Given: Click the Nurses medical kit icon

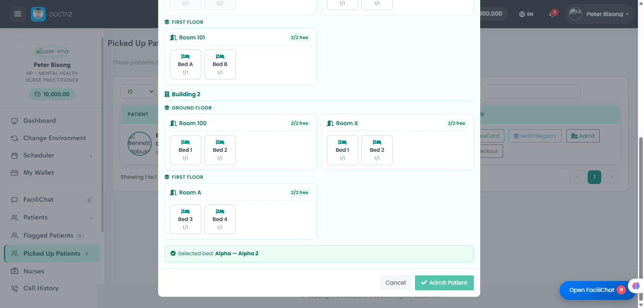Looking at the screenshot, I should click(x=14, y=271).
